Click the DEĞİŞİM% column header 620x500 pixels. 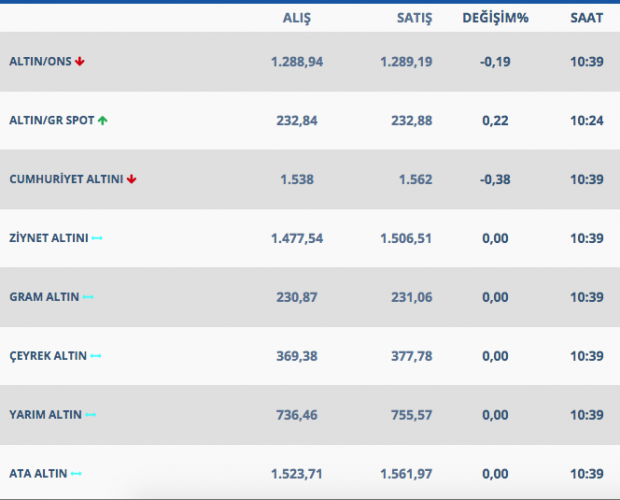pyautogui.click(x=494, y=18)
